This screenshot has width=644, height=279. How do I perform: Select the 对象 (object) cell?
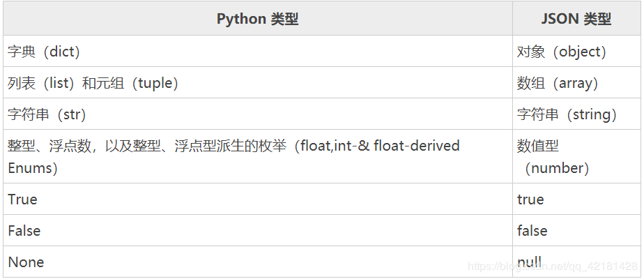point(576,52)
